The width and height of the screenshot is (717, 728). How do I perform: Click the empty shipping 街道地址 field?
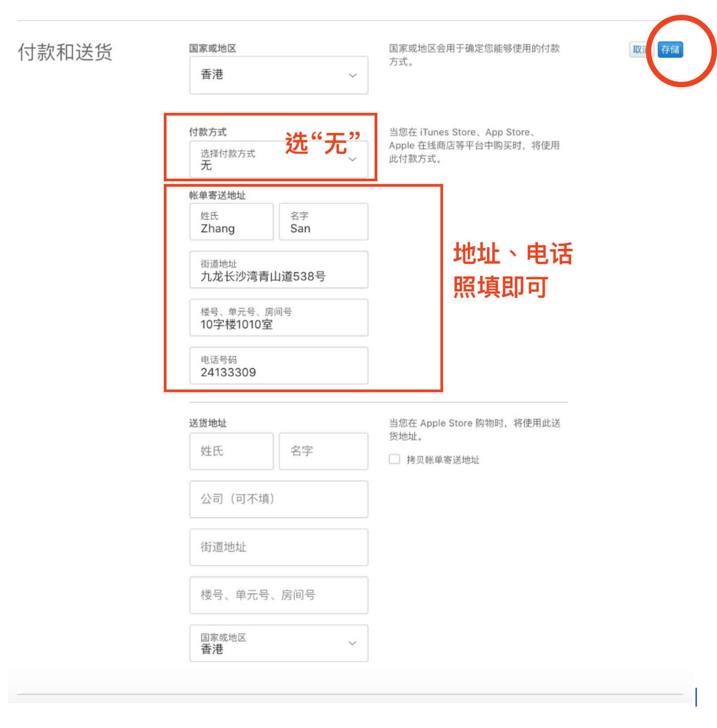[x=278, y=547]
